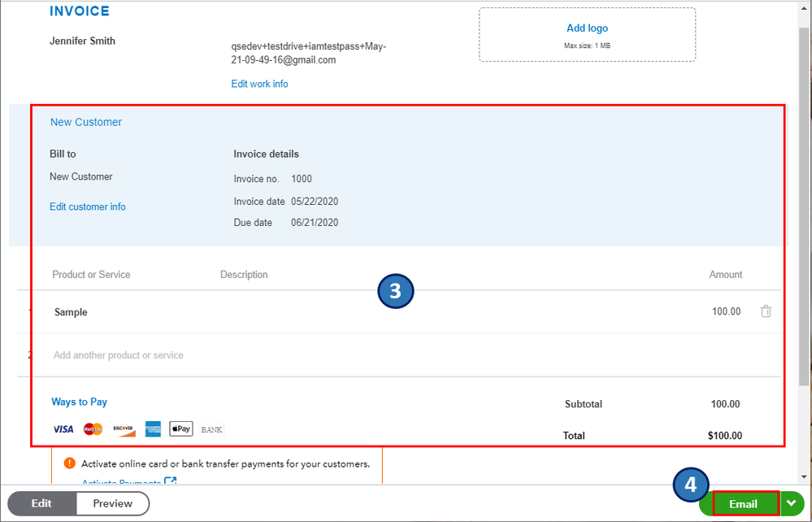This screenshot has height=522, width=812.
Task: Click Add another product or service field
Action: point(118,355)
